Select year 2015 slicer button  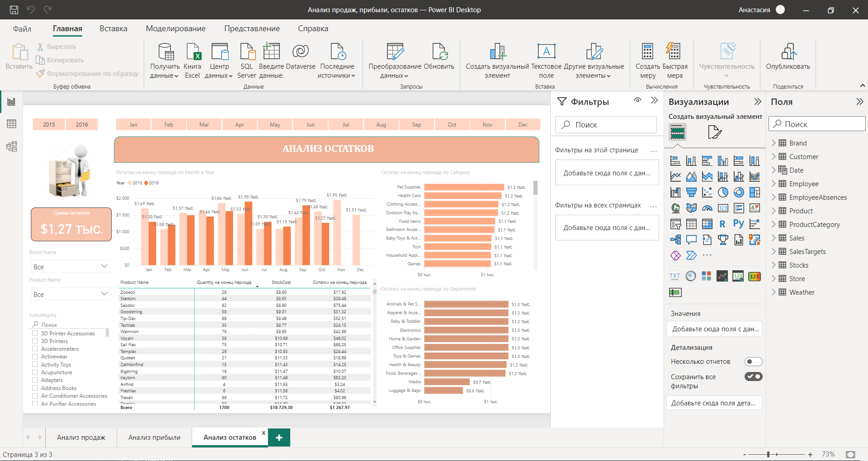(x=49, y=125)
